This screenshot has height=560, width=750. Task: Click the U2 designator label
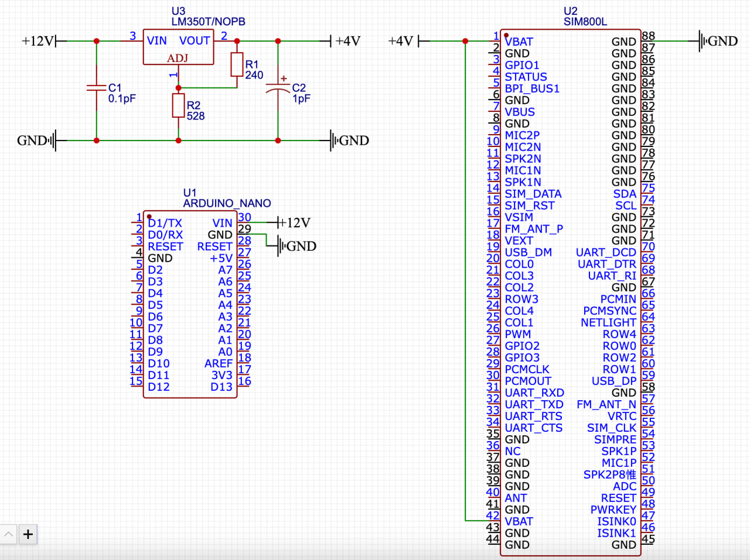point(571,11)
